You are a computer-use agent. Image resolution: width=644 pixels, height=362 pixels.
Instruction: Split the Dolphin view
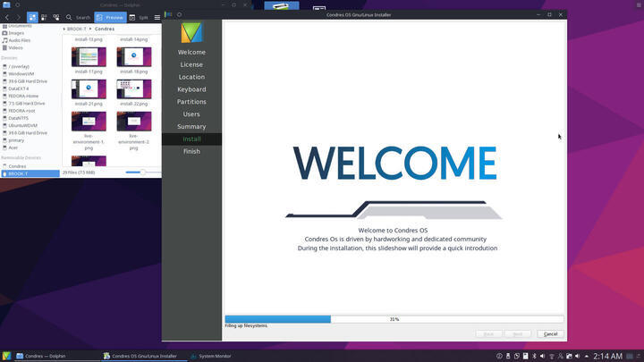click(139, 17)
